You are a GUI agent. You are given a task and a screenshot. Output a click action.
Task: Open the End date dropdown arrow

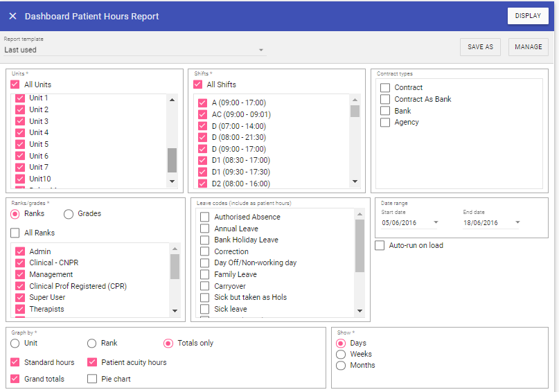[517, 223]
